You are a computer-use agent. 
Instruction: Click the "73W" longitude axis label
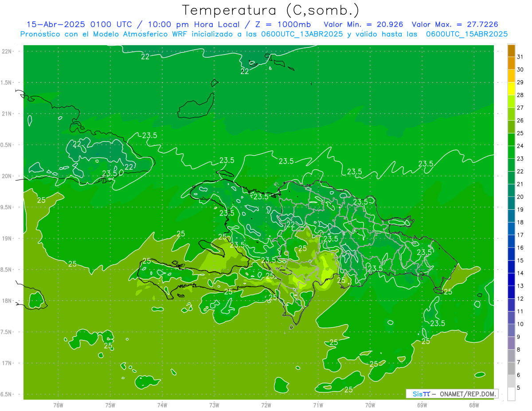click(214, 405)
